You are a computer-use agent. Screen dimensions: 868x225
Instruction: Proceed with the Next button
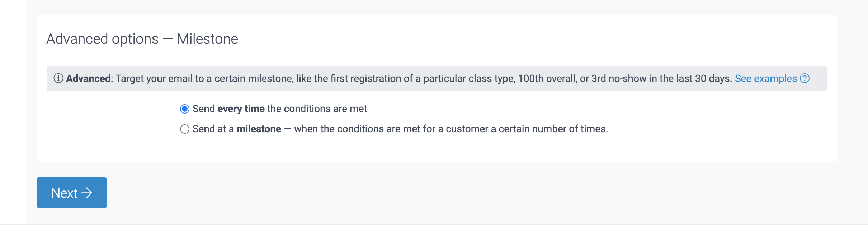pos(72,193)
